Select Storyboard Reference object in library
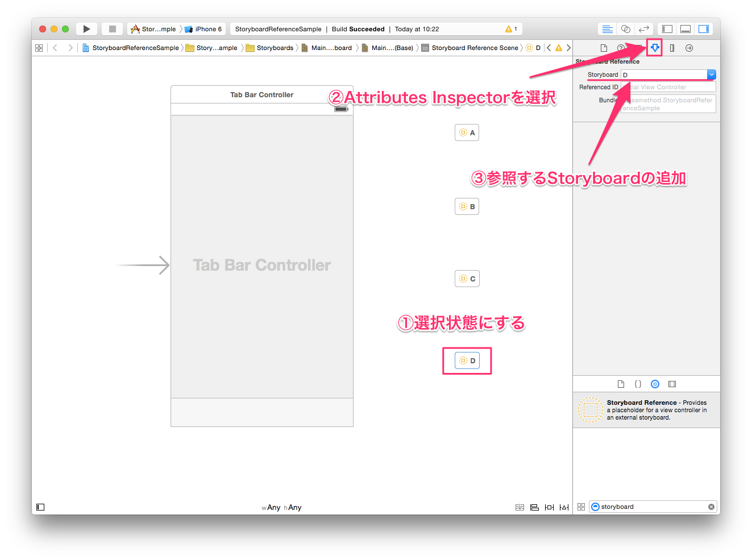Viewport: 752px width, 560px height. [x=646, y=410]
